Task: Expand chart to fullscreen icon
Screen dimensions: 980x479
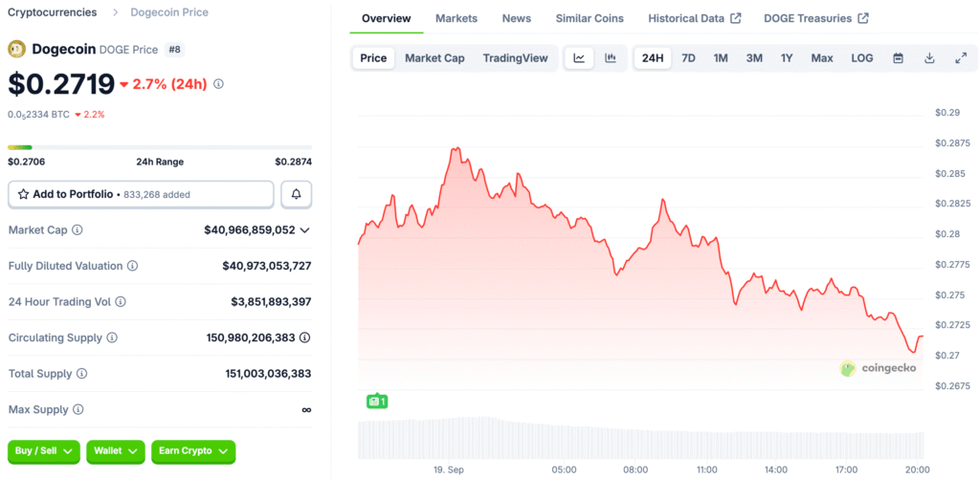Action: coord(961,58)
